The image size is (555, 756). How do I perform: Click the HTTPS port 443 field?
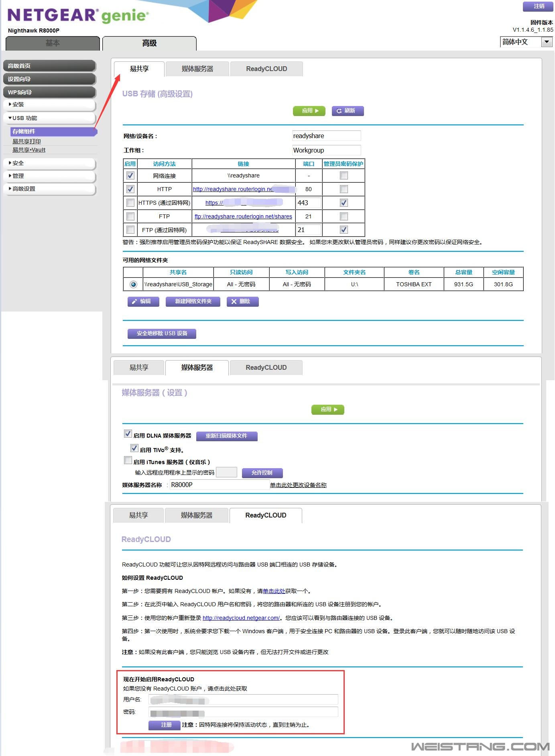(x=309, y=203)
